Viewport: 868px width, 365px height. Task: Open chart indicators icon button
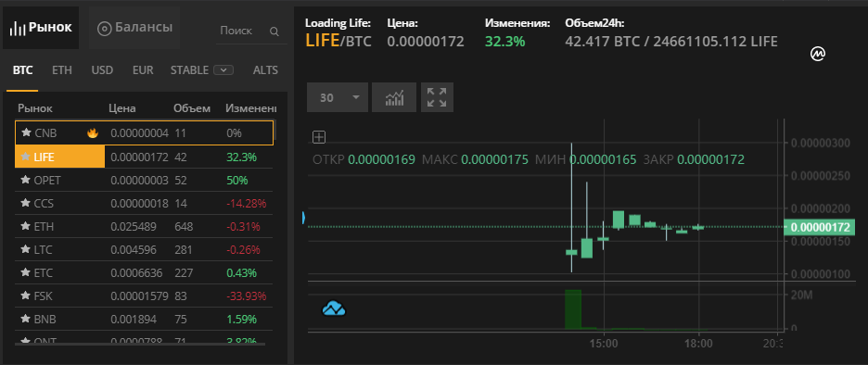(394, 98)
